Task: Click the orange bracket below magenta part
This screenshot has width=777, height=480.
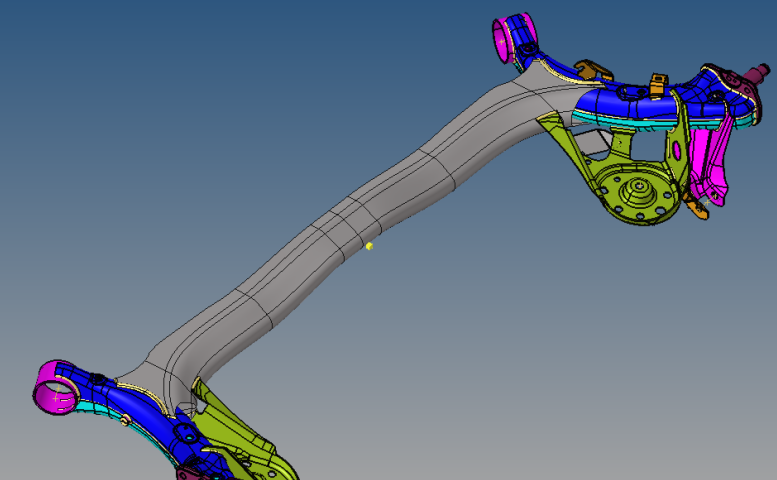Action: coord(695,208)
